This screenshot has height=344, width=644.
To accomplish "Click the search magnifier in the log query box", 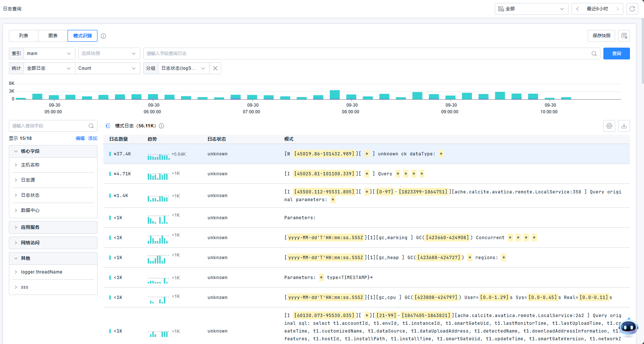I will coord(594,54).
